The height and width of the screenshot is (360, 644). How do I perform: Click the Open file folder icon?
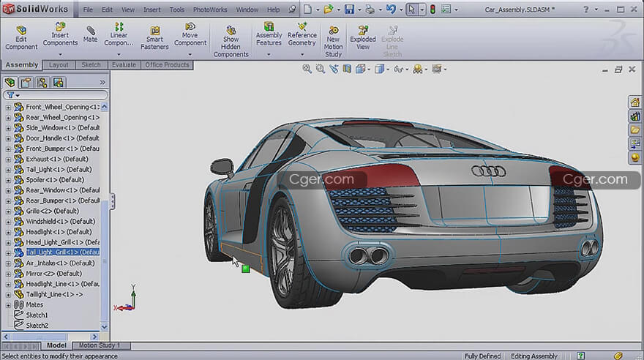coord(328,9)
